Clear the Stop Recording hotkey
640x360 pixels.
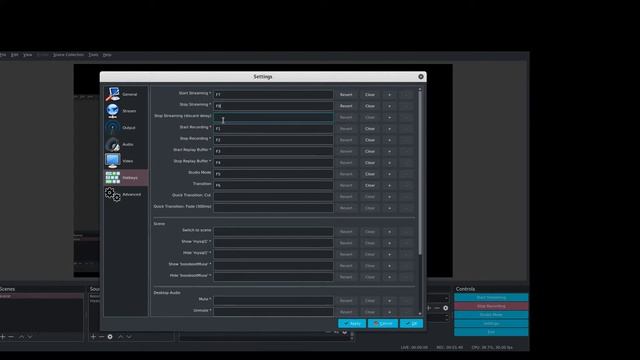pyautogui.click(x=370, y=140)
